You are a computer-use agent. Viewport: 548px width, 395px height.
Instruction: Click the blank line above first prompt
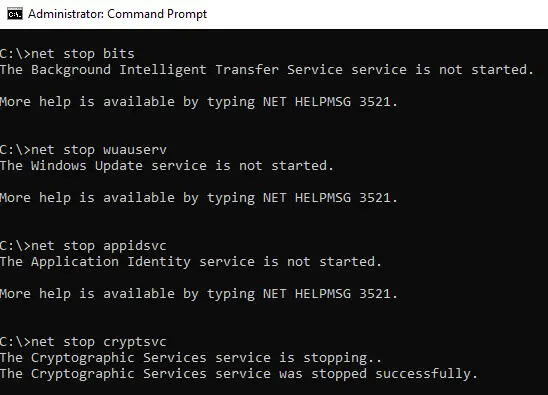pyautogui.click(x=274, y=38)
